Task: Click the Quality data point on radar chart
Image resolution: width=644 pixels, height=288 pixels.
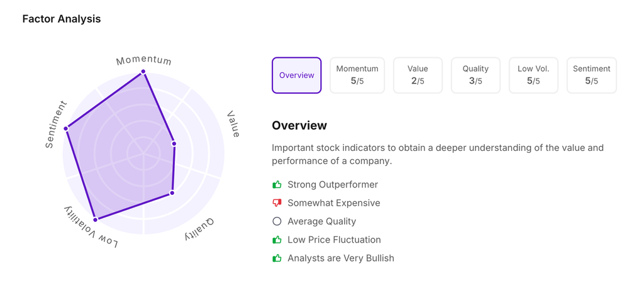Action: point(172,192)
